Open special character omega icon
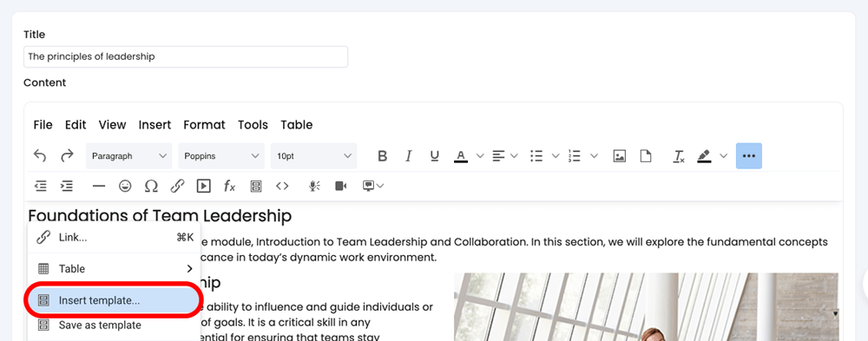The width and height of the screenshot is (868, 341). click(151, 186)
